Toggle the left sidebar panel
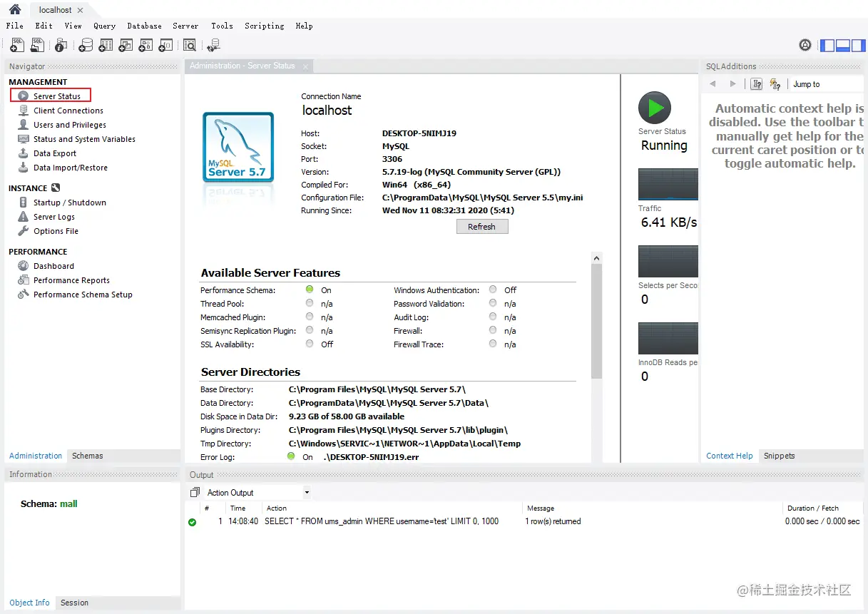 click(x=827, y=45)
